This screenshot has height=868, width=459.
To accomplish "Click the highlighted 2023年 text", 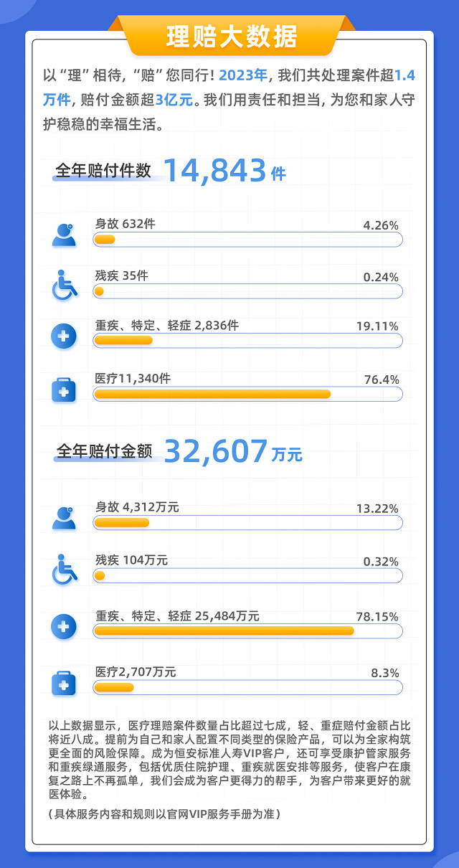I will click(x=243, y=75).
